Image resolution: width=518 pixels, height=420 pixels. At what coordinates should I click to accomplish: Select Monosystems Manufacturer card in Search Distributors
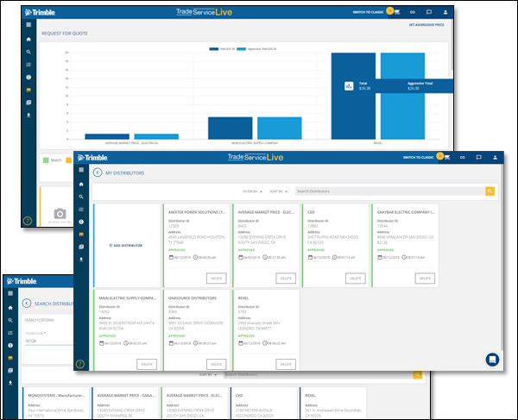point(56,403)
